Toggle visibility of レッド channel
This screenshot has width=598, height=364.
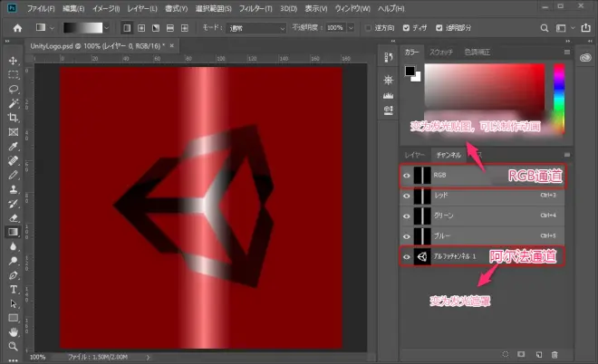(x=407, y=196)
